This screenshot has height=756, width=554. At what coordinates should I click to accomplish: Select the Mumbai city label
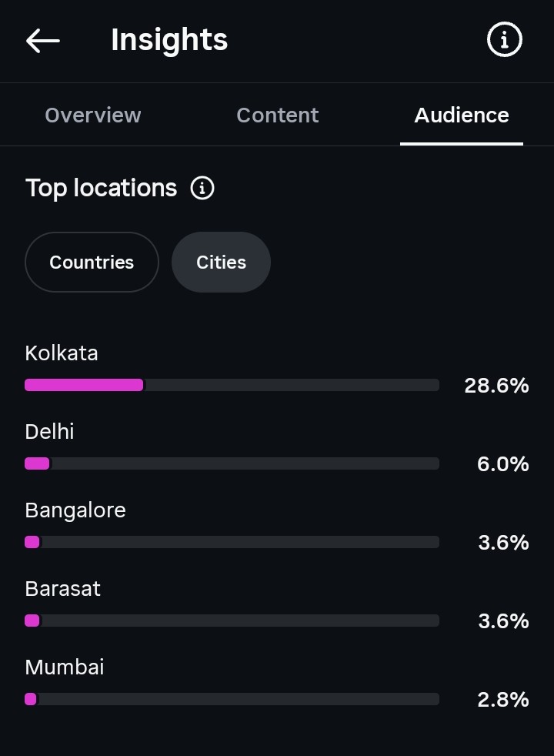tap(65, 667)
